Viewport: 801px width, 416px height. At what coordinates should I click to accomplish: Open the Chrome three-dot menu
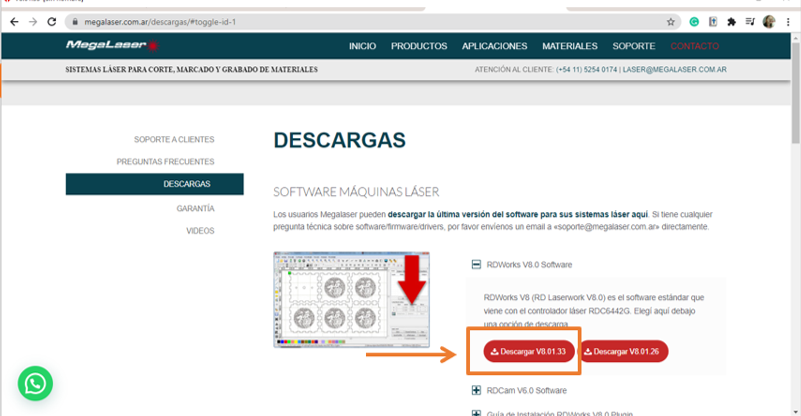(788, 21)
